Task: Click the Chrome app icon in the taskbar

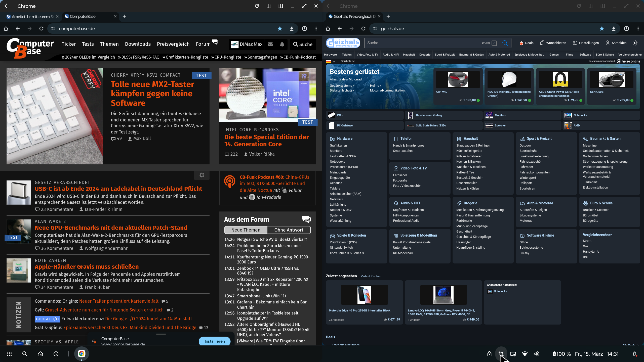Action: [82, 354]
